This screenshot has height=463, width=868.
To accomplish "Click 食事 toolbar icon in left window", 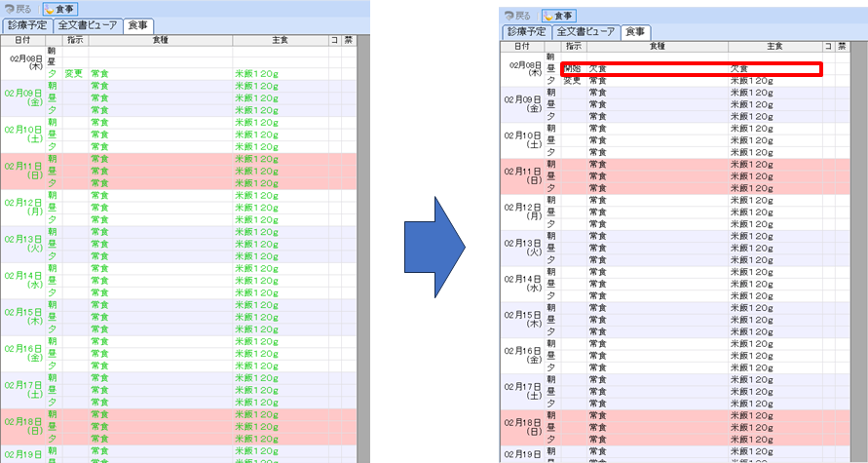I will (60, 9).
